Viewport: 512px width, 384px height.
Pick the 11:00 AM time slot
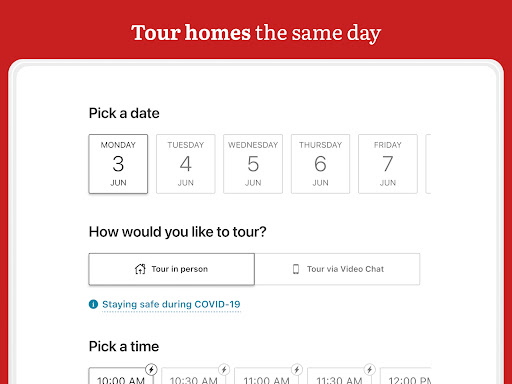[x=267, y=376]
